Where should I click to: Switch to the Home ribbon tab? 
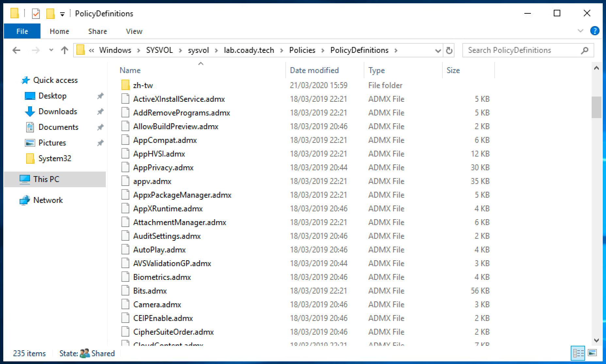pos(59,31)
